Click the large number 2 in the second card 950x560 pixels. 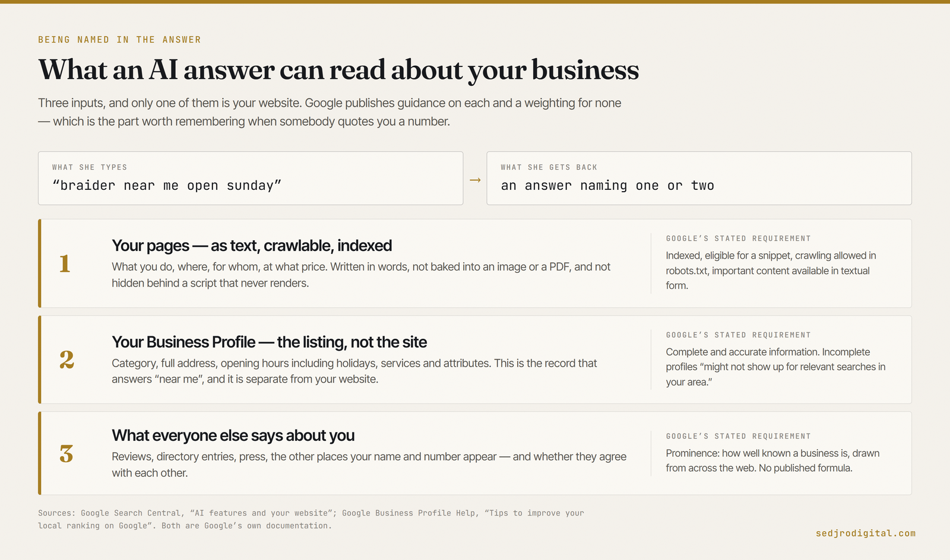(x=66, y=360)
